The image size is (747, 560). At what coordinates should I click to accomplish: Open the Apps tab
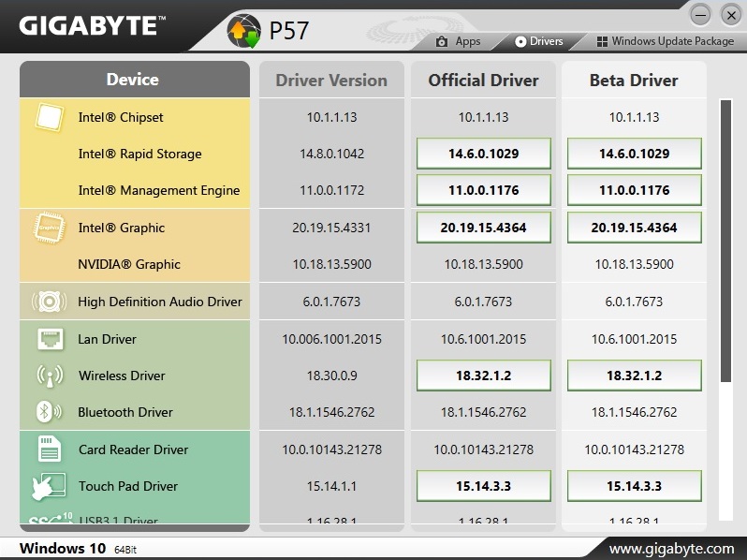(x=459, y=41)
